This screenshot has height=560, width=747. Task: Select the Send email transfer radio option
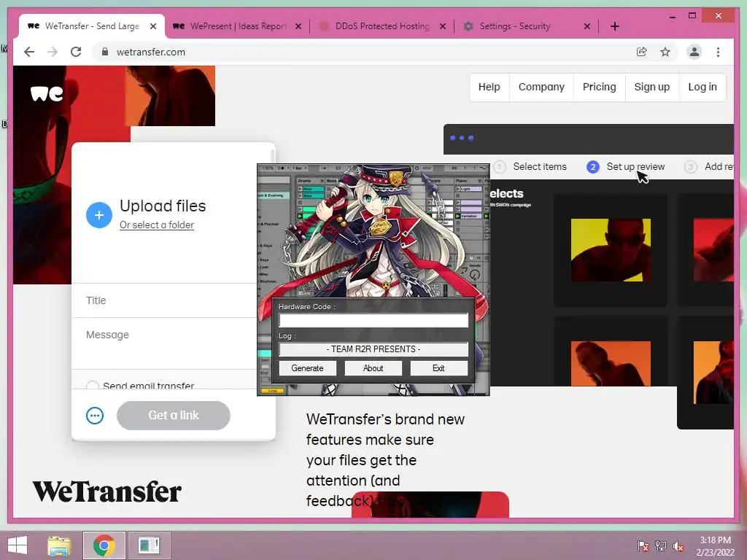pos(93,386)
